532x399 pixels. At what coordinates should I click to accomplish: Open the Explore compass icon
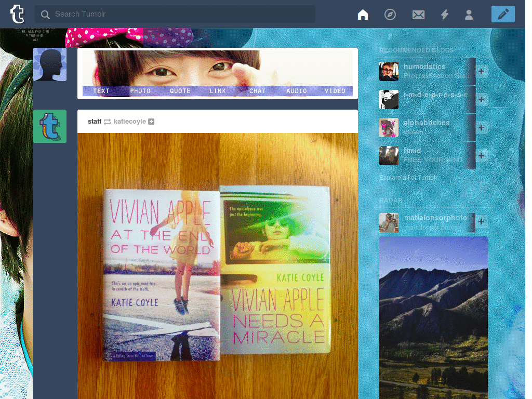390,15
